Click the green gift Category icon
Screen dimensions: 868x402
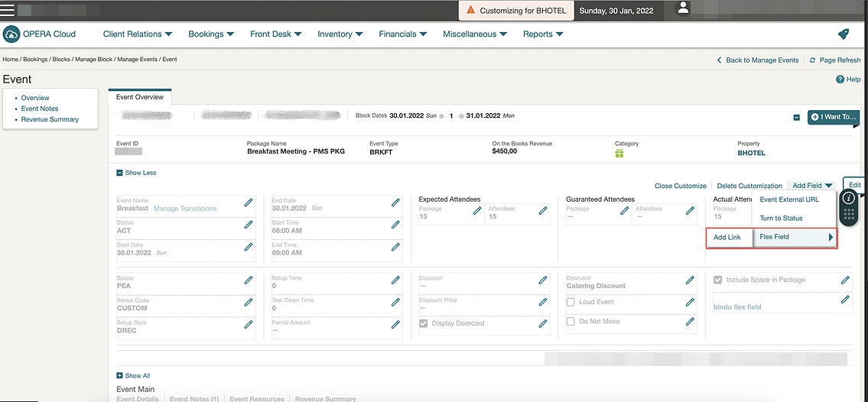[x=619, y=154]
